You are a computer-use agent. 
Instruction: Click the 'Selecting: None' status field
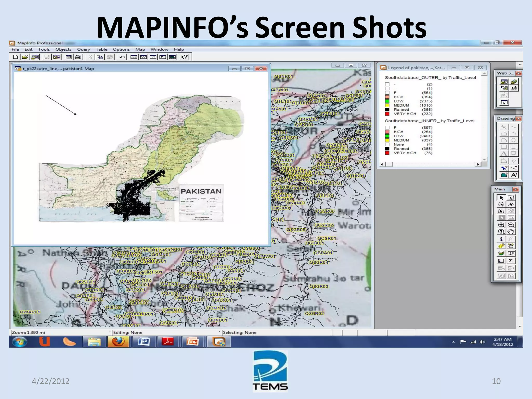pos(276,332)
